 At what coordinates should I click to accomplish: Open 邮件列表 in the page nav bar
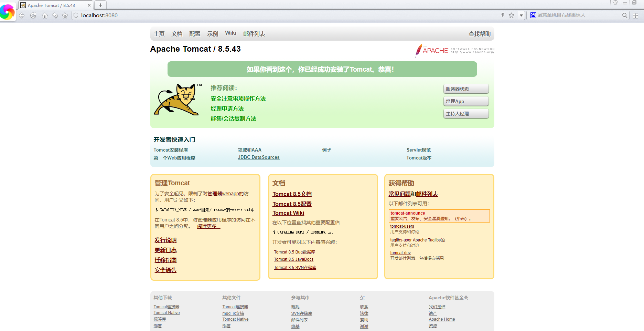point(254,34)
